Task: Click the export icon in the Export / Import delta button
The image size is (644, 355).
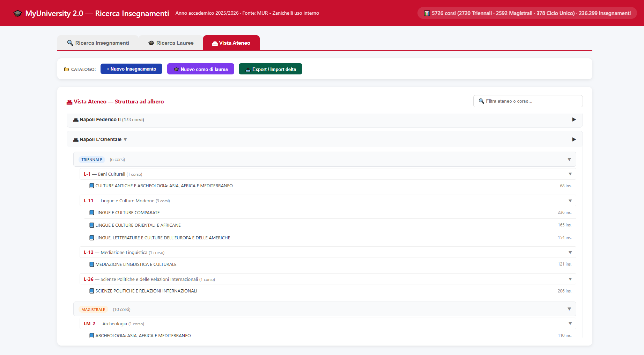Action: click(x=248, y=69)
